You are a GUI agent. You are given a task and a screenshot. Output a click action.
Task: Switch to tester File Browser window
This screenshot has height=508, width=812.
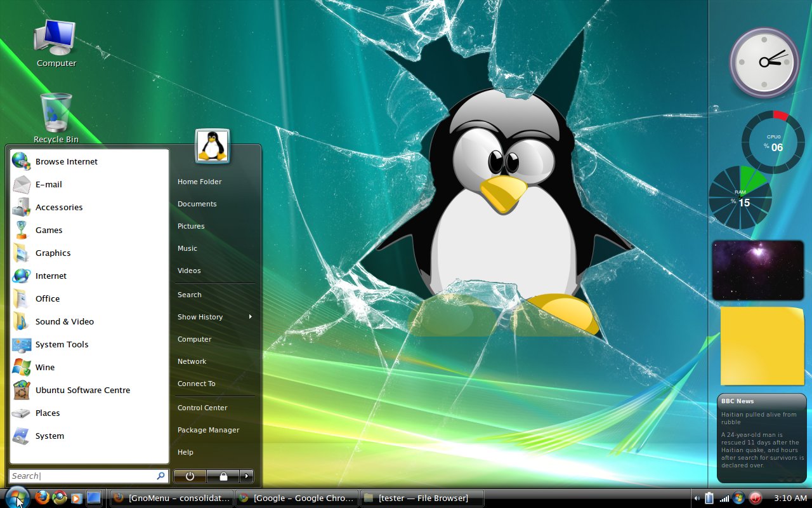[x=422, y=498]
